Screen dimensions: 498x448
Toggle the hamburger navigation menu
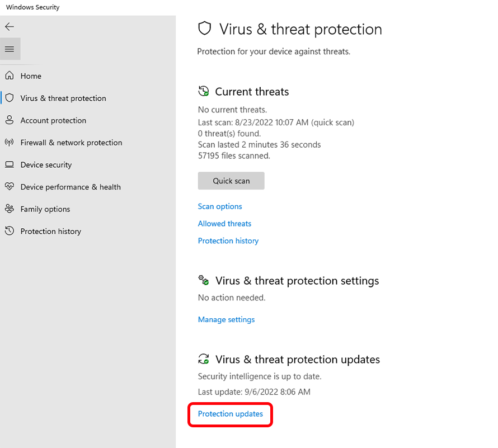[x=10, y=49]
